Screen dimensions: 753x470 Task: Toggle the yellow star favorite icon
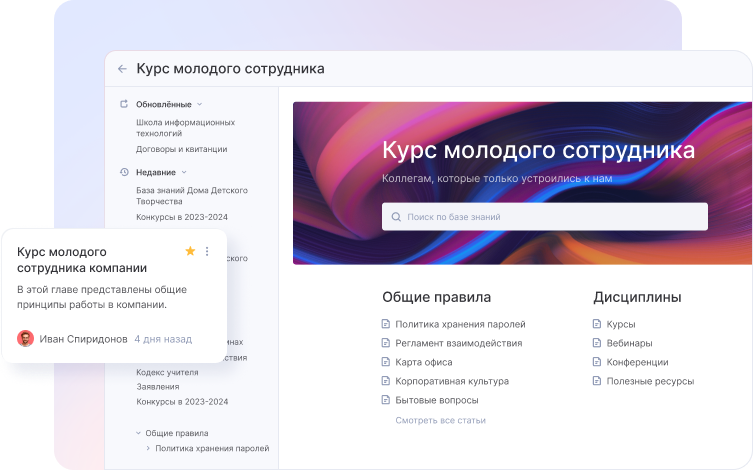point(190,251)
